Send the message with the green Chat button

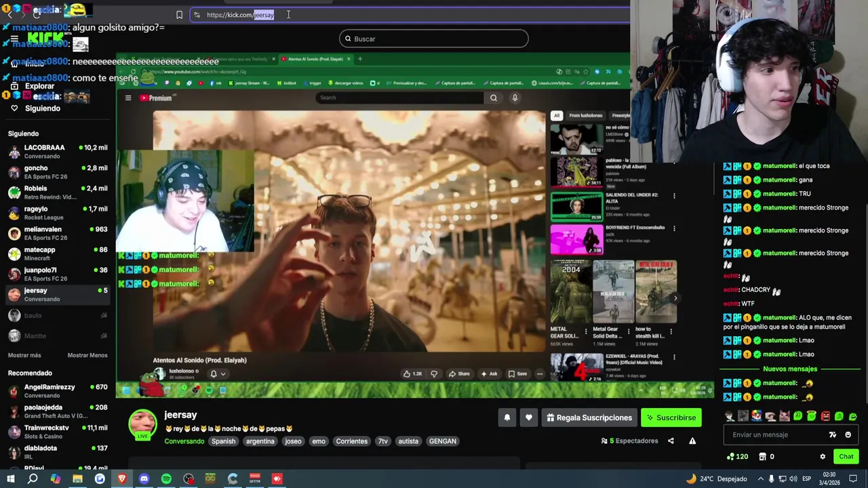click(846, 457)
